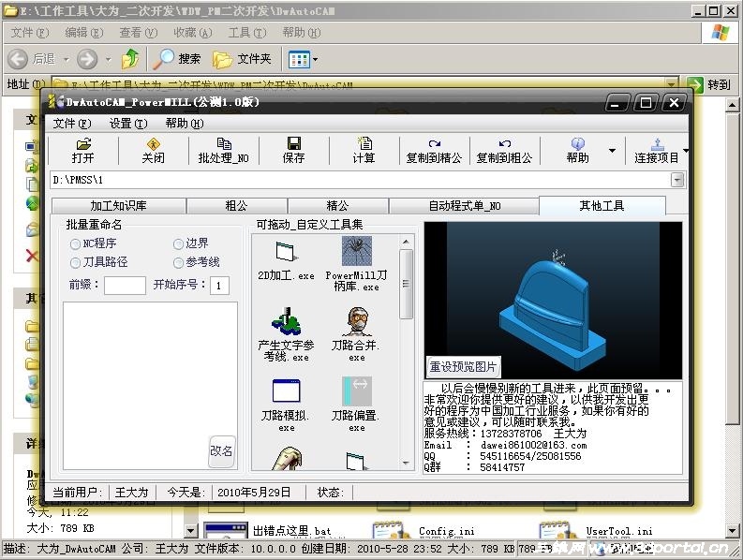Expand the Explorer address bar dropdown
The width and height of the screenshot is (743, 560).
pyautogui.click(x=671, y=84)
